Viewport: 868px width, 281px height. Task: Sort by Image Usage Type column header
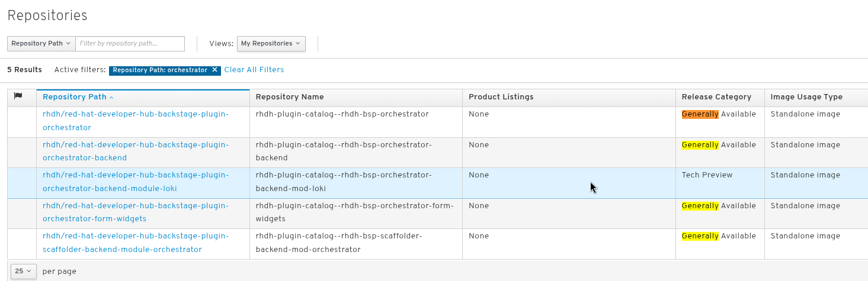(x=806, y=97)
